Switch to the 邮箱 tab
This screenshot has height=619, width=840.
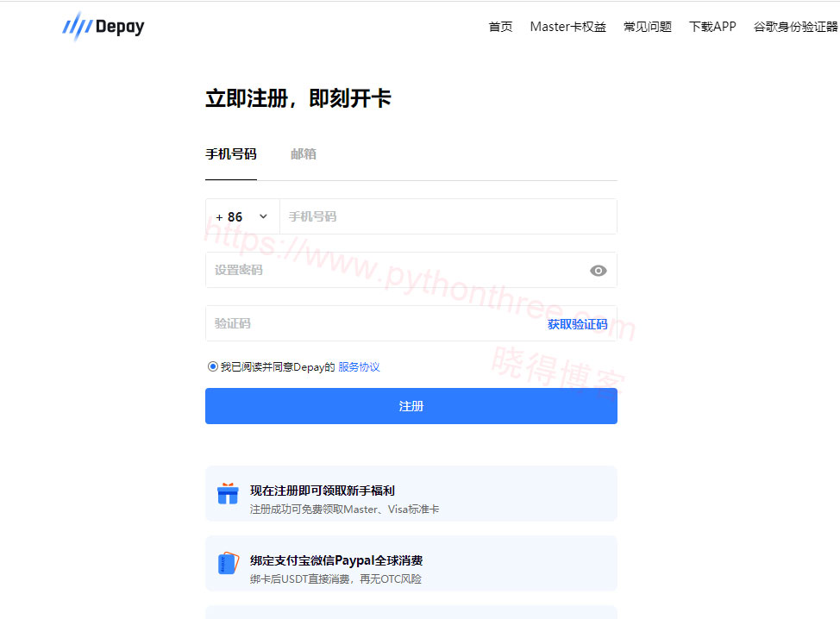[304, 154]
